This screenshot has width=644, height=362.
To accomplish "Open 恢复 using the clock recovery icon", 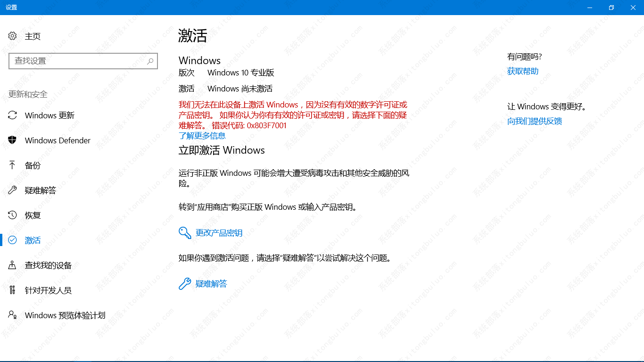I will pyautogui.click(x=13, y=215).
